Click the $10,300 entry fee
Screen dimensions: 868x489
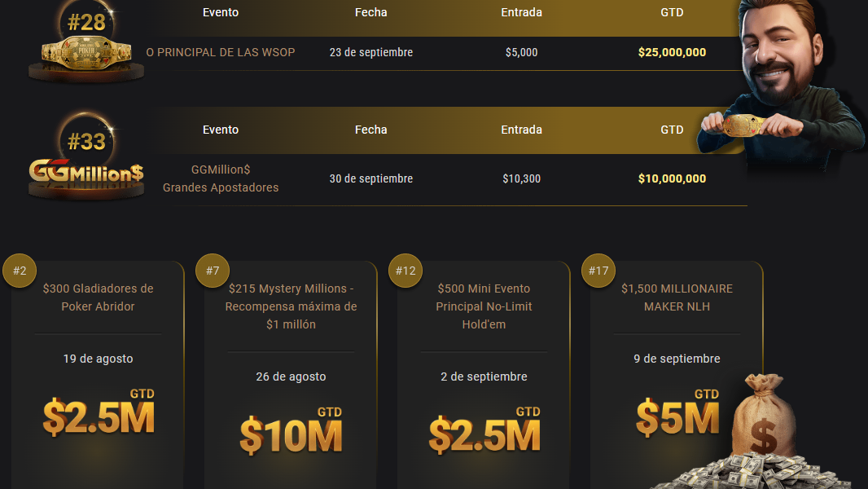click(521, 178)
